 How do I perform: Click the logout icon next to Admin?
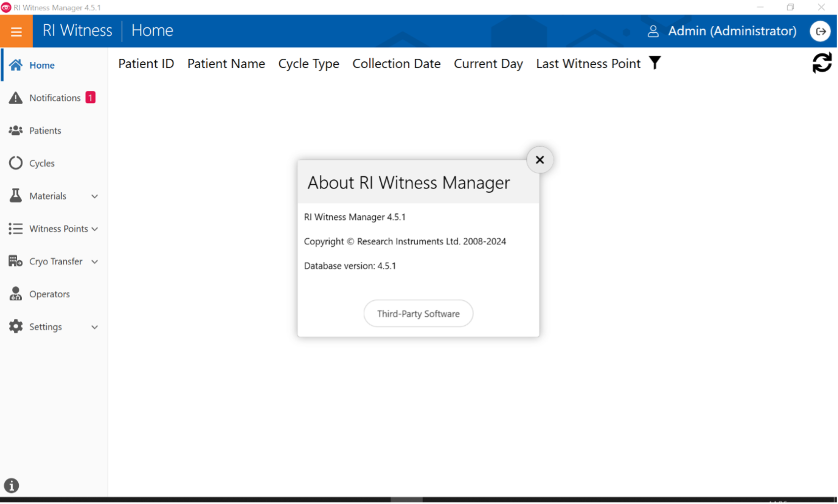[x=820, y=31]
